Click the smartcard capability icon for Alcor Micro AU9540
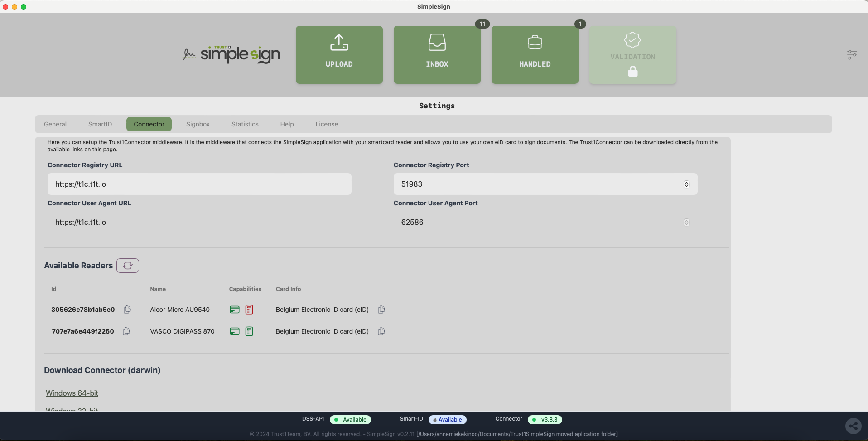 tap(235, 310)
